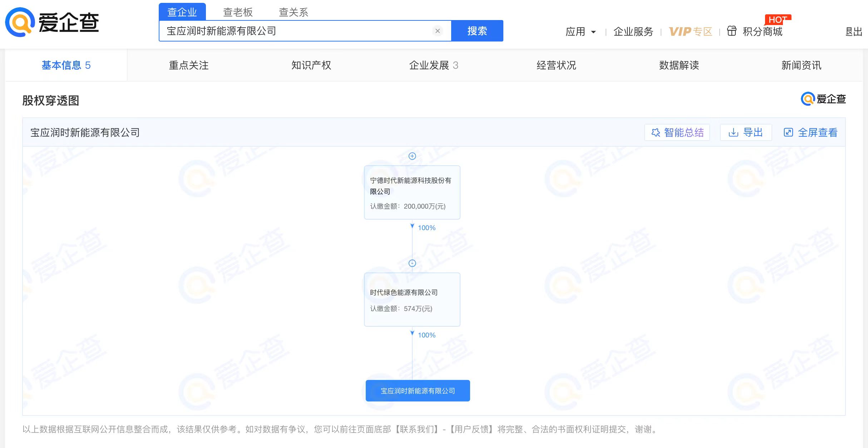Click the small 爱企查 logo right of 股权穿透图
This screenshot has height=448, width=868.
point(823,99)
